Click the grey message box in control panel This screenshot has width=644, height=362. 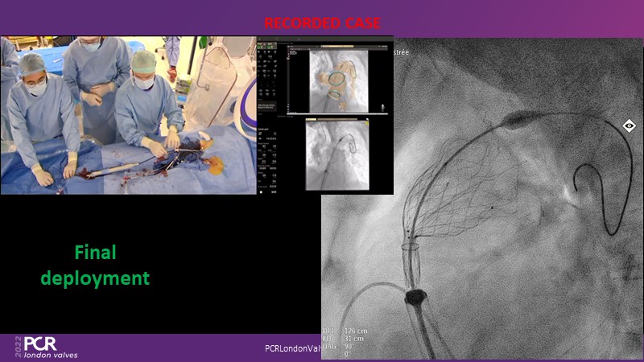pos(268,107)
